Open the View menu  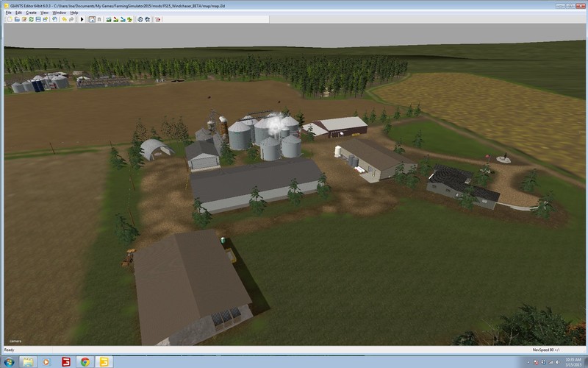(45, 13)
